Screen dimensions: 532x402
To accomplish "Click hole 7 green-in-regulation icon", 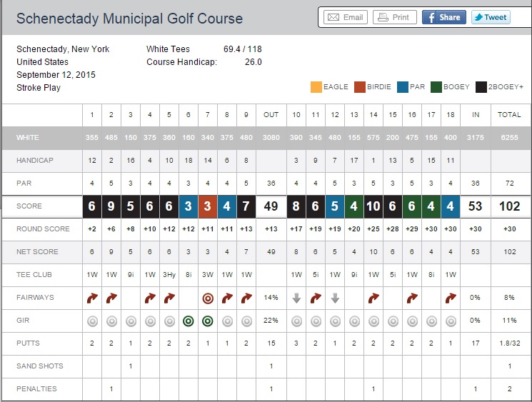I will point(208,321).
